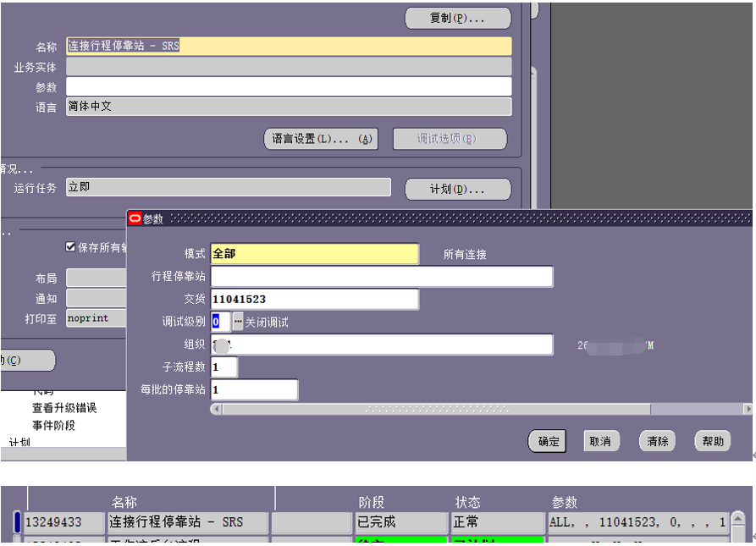
Task: Open the 调试级别 list of values button
Action: pyautogui.click(x=238, y=322)
